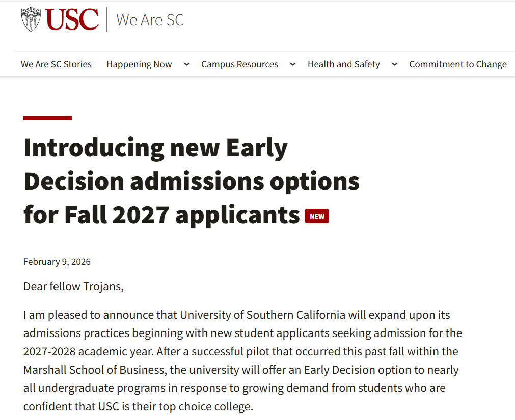This screenshot has width=515, height=420.
Task: Click the Campus Resources navigation label
Action: tap(239, 64)
